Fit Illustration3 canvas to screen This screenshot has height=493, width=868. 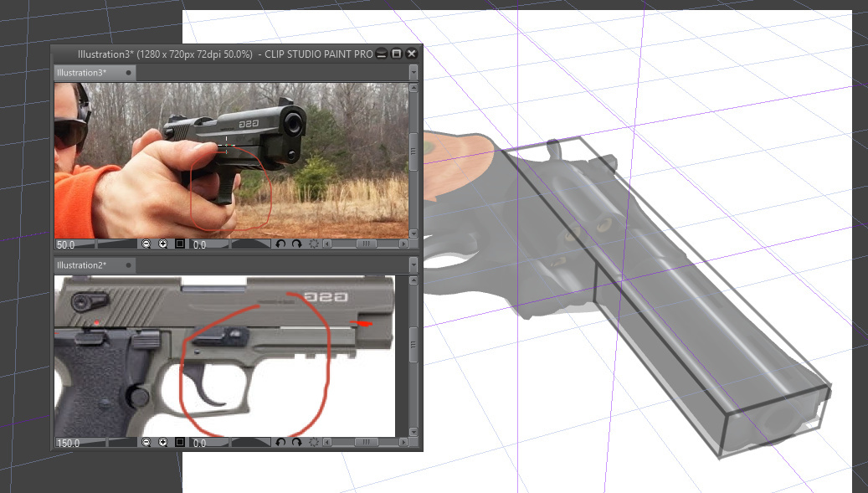180,244
